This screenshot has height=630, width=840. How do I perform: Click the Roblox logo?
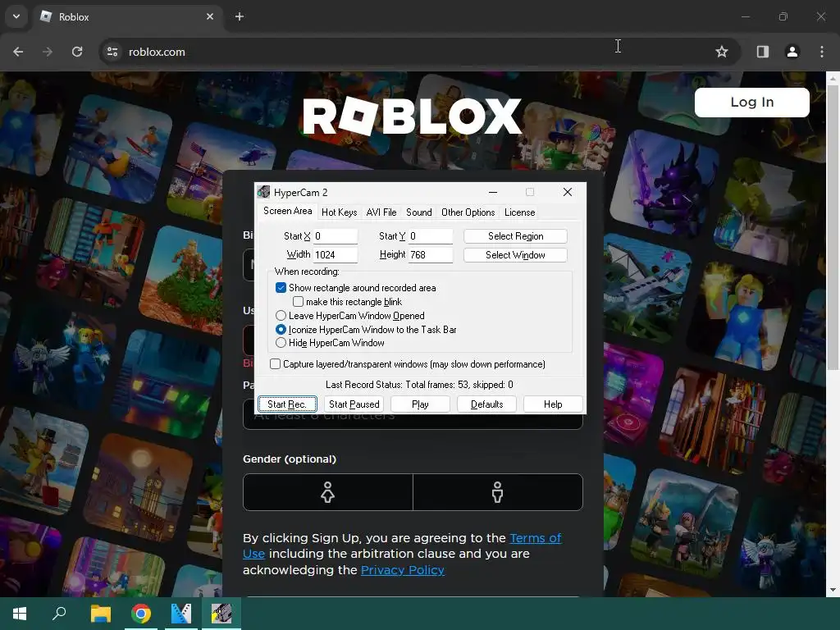[x=412, y=116]
